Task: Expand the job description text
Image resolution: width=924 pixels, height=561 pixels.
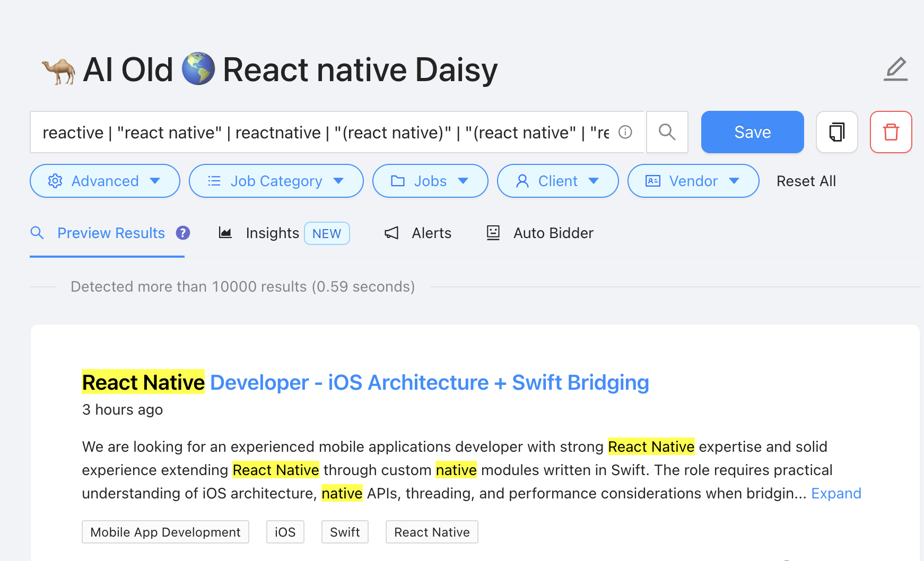Action: click(x=836, y=493)
